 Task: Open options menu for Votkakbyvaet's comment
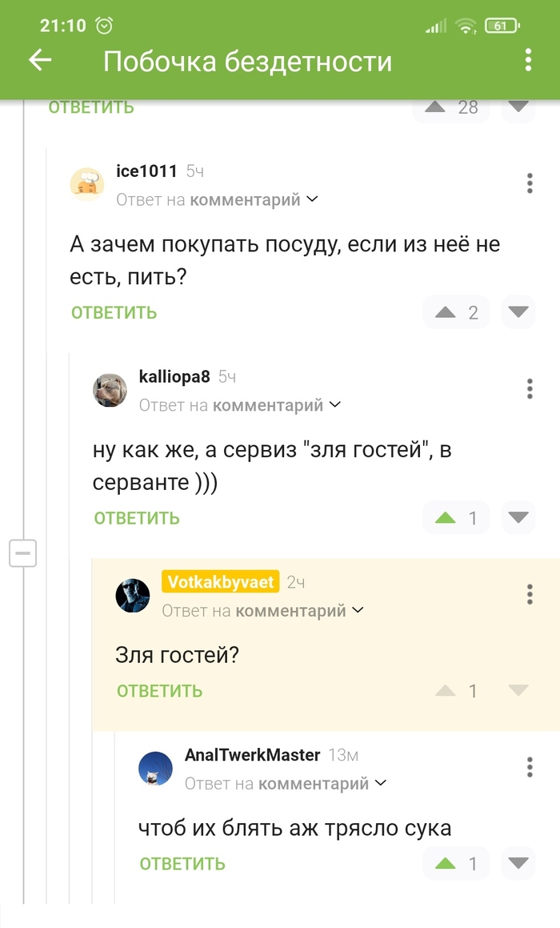coord(529,595)
